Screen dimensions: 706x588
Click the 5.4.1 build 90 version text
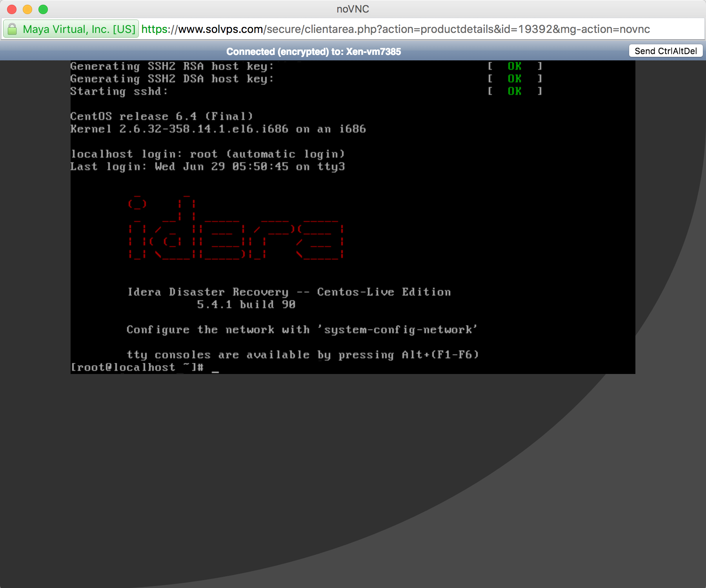[x=246, y=305]
